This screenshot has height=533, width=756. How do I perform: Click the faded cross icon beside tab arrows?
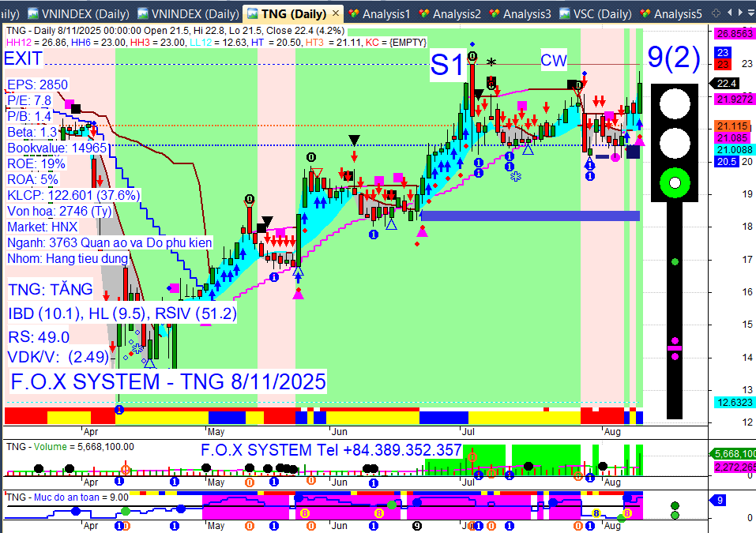tap(716, 13)
